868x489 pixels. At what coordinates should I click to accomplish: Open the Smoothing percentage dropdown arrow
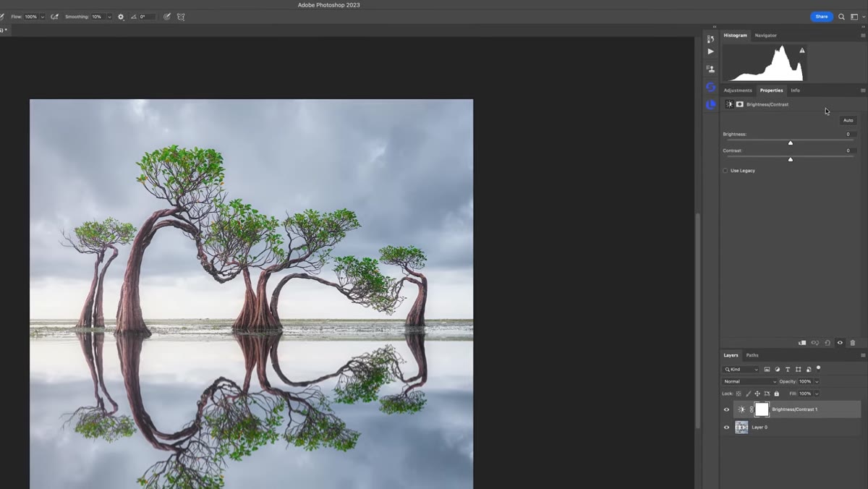point(109,17)
